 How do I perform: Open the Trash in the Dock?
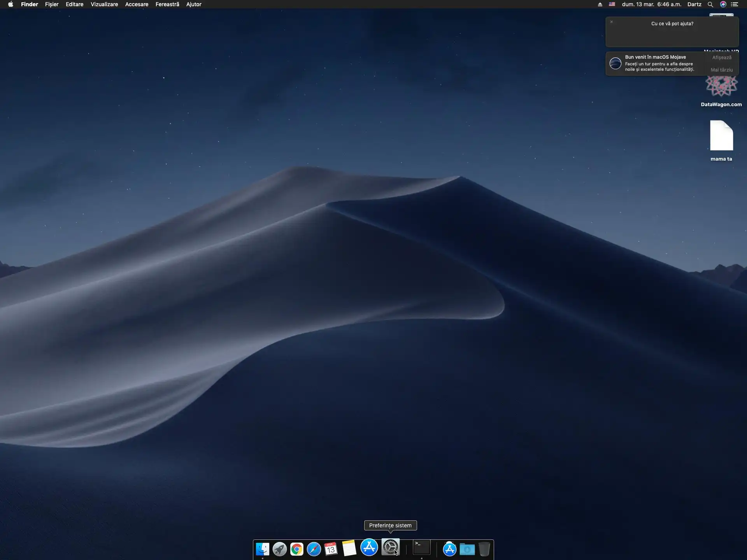pyautogui.click(x=484, y=549)
